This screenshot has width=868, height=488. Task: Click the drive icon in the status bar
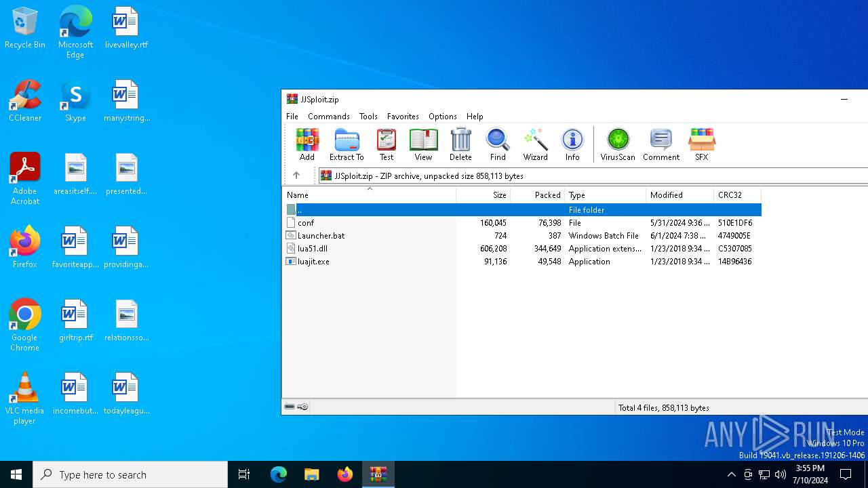pos(290,407)
